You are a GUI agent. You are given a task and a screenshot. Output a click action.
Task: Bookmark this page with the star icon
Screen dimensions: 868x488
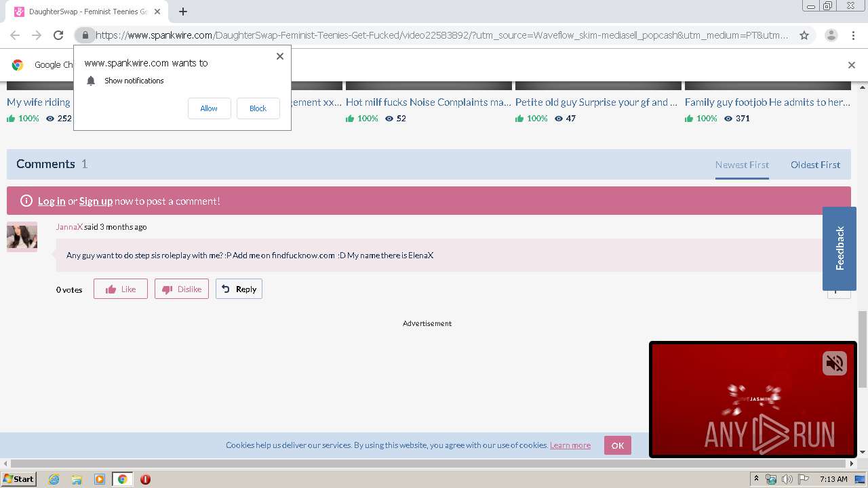pos(804,35)
